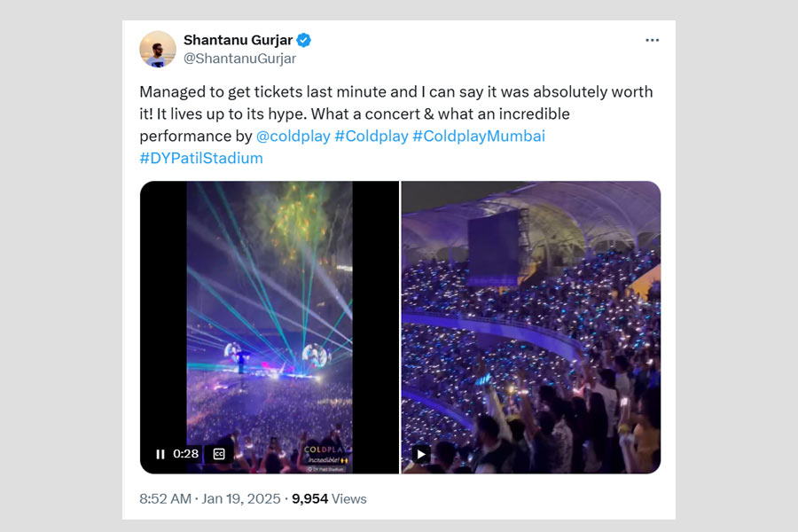The height and width of the screenshot is (532, 798).
Task: Open the #ColdplayMumbai hashtag
Action: pos(478,137)
